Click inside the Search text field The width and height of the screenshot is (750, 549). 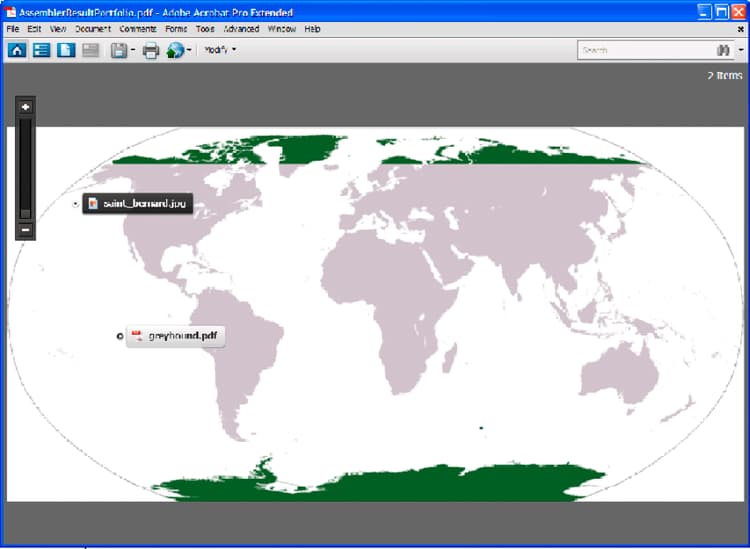click(646, 50)
